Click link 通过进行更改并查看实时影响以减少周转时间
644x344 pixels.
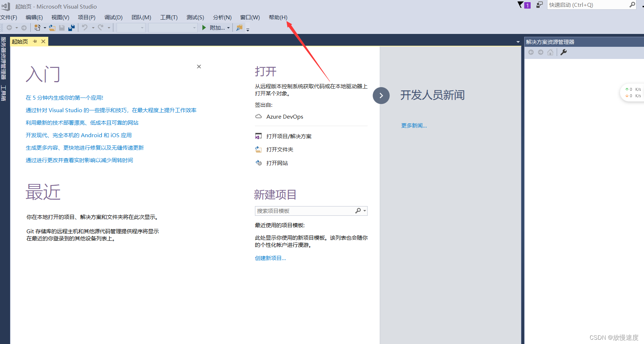coord(79,160)
